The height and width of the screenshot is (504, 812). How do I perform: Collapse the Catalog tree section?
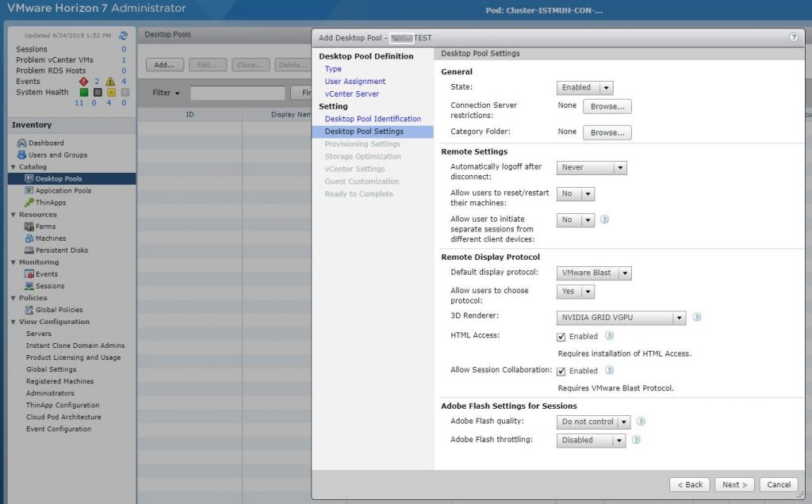13,167
